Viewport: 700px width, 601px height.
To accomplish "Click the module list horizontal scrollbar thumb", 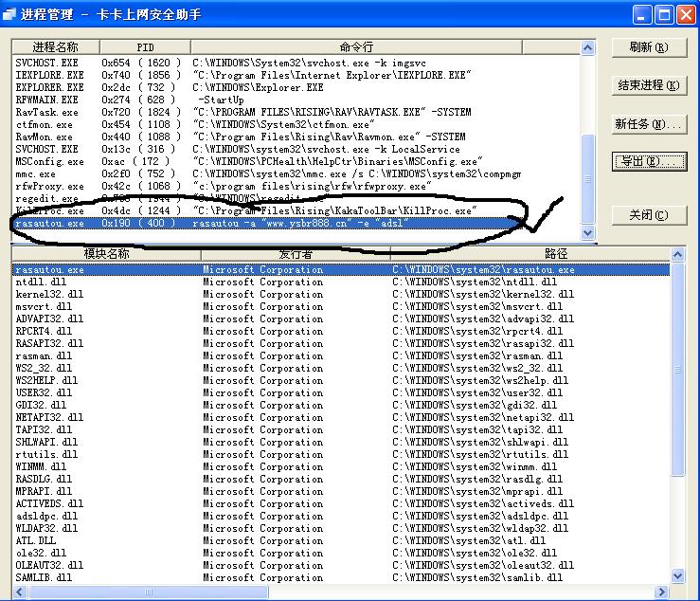I will (149, 592).
